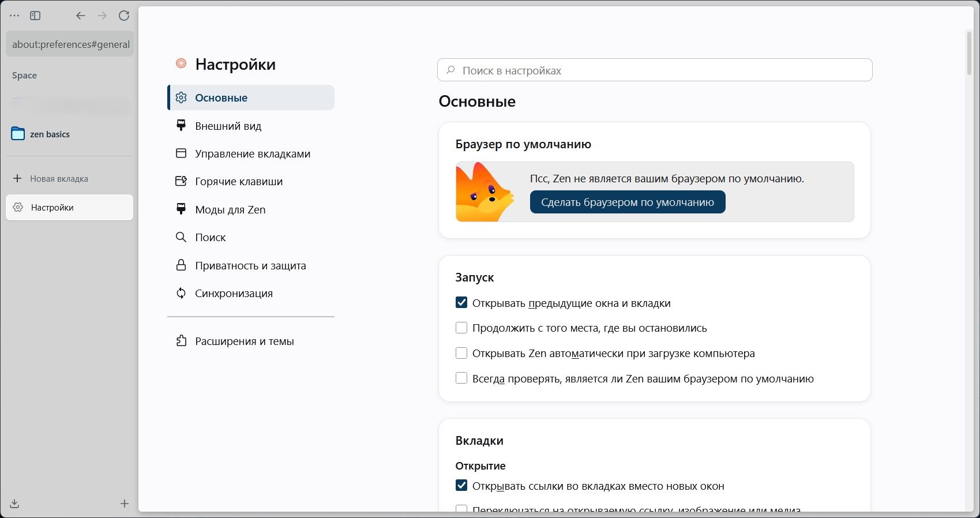Open the Поиск settings category
The width and height of the screenshot is (980, 518).
251,237
